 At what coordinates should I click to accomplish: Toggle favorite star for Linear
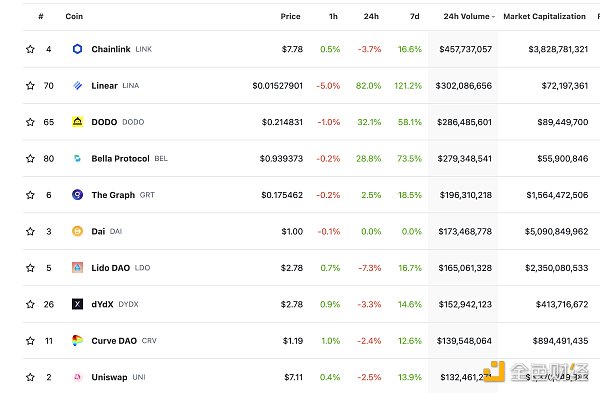click(30, 85)
